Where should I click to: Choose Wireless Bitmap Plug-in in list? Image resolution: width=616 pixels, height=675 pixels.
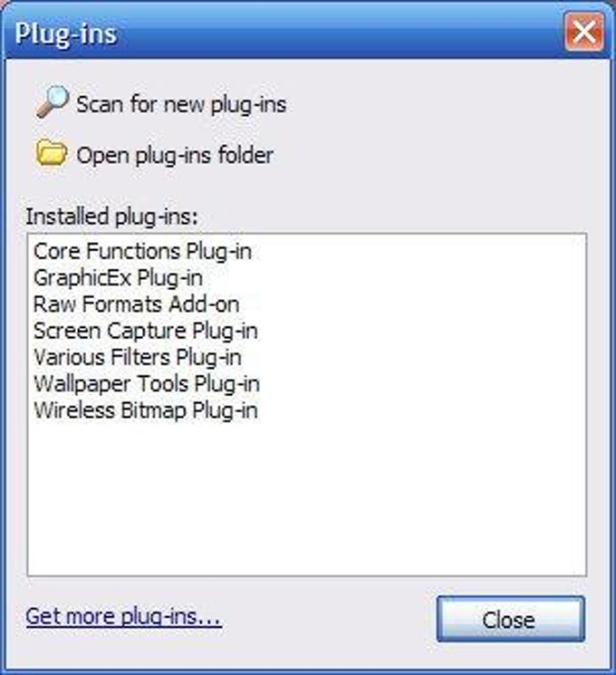(x=146, y=410)
